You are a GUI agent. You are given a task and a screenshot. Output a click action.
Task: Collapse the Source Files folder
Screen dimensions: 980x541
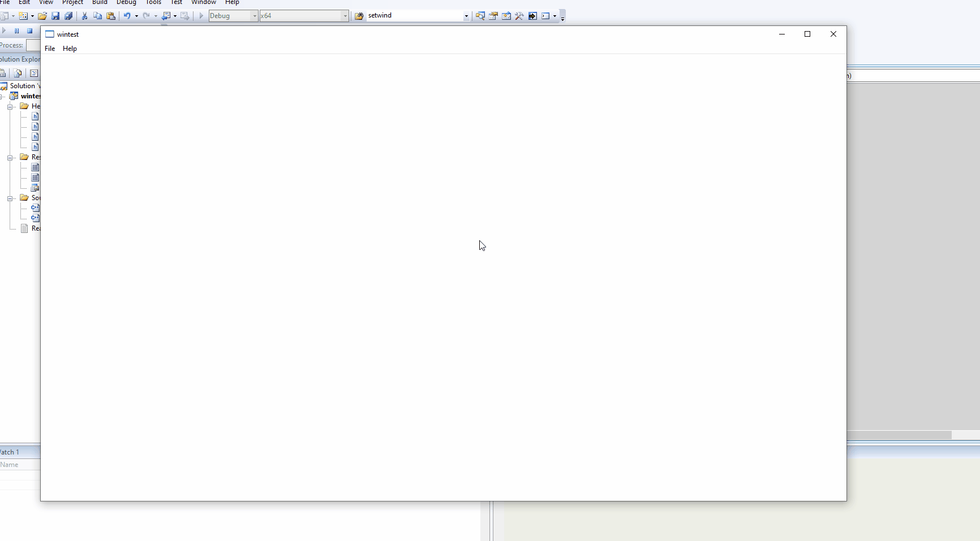point(10,198)
